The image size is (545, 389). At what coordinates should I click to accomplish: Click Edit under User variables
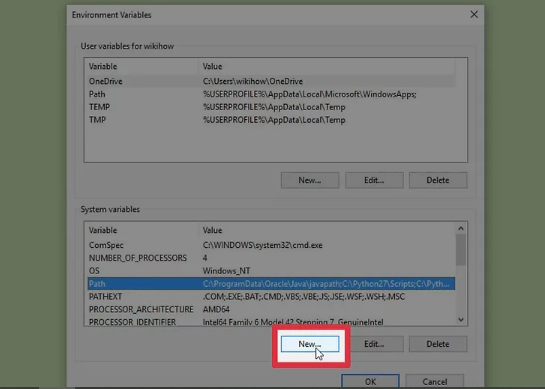[x=374, y=180]
